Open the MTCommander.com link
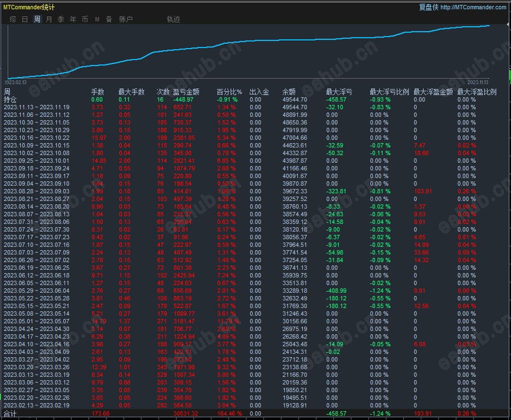This screenshot has width=511, height=420. (x=473, y=7)
